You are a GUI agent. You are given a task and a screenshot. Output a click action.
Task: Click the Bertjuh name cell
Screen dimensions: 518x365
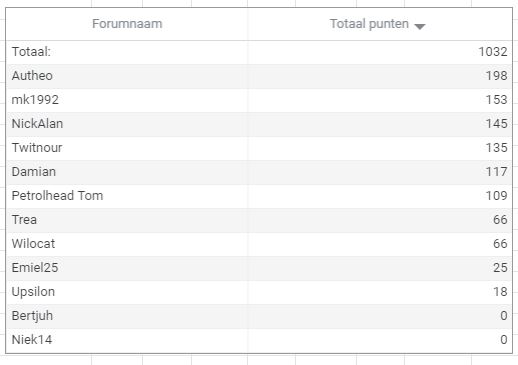point(32,316)
